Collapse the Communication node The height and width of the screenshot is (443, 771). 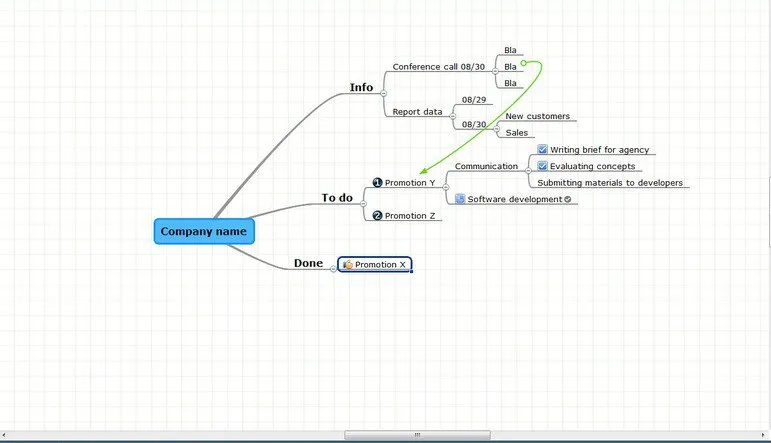coord(528,171)
